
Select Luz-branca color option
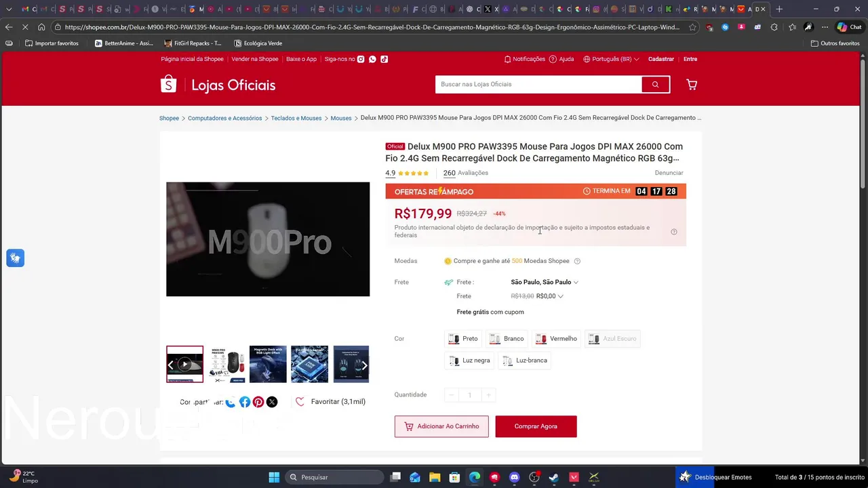click(x=525, y=361)
